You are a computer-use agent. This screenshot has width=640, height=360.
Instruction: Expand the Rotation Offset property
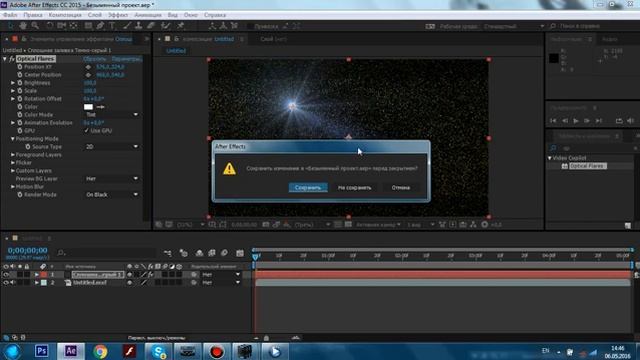(13, 99)
